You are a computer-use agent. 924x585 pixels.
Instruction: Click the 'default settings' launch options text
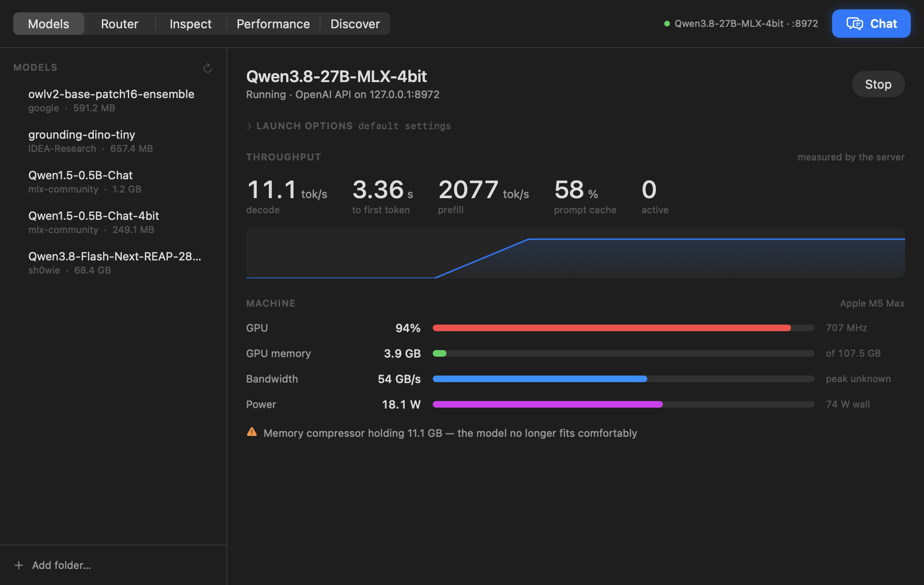404,126
